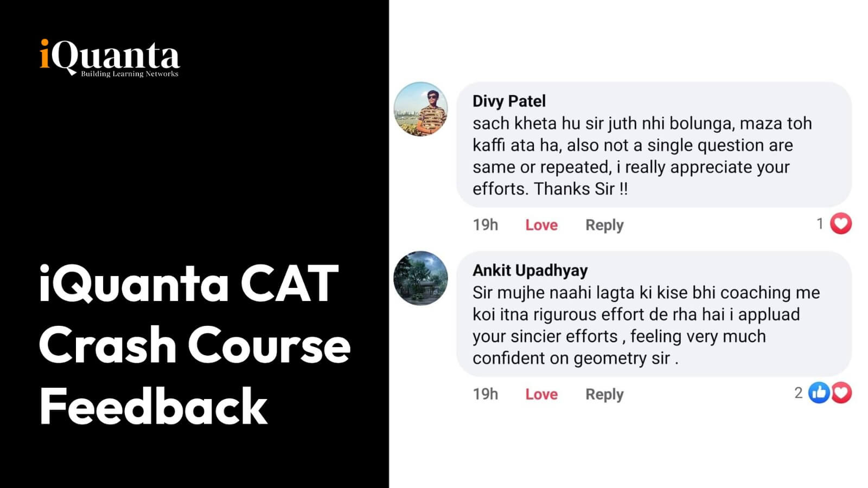Viewport: 868px width, 488px height.
Task: Click the Divy Patel name link
Action: (509, 101)
